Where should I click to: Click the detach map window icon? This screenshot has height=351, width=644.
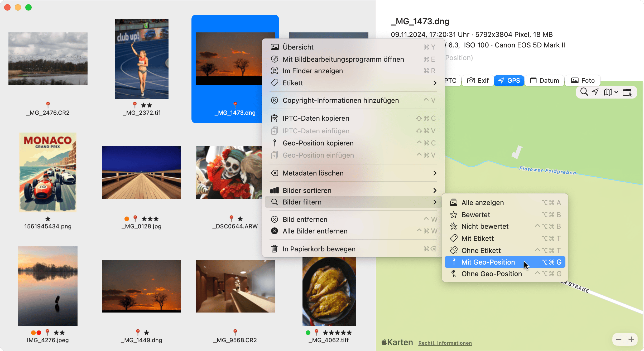click(x=627, y=92)
